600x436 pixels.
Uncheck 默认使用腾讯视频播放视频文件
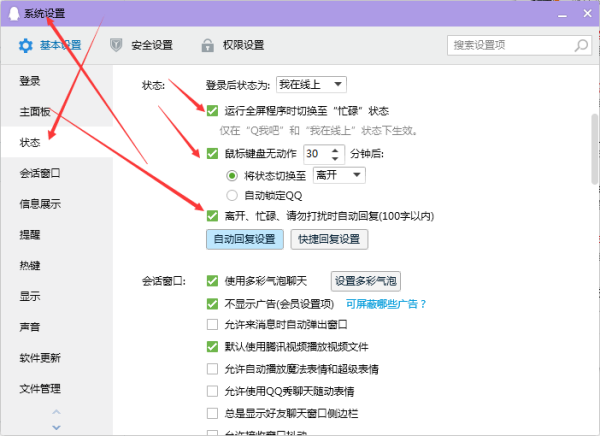(x=212, y=347)
